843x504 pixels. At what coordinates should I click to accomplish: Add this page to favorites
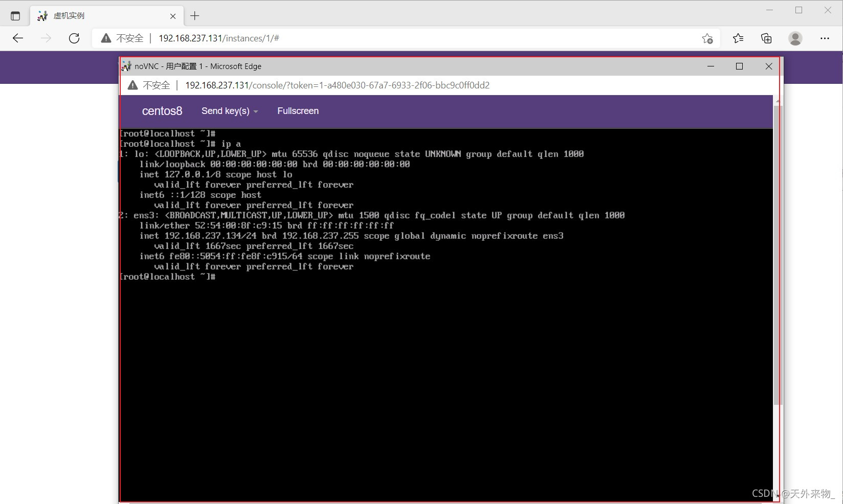pos(707,38)
